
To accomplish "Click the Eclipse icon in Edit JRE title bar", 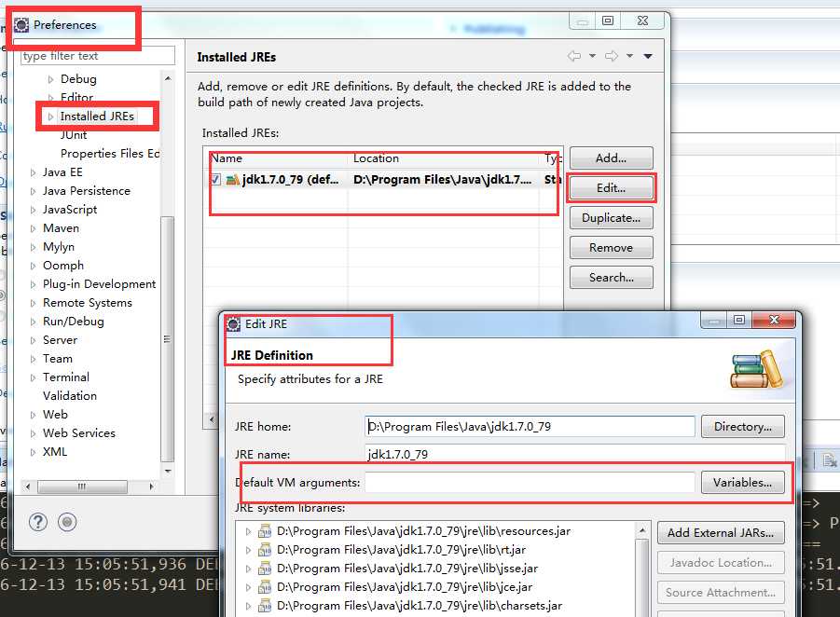I will tap(234, 324).
